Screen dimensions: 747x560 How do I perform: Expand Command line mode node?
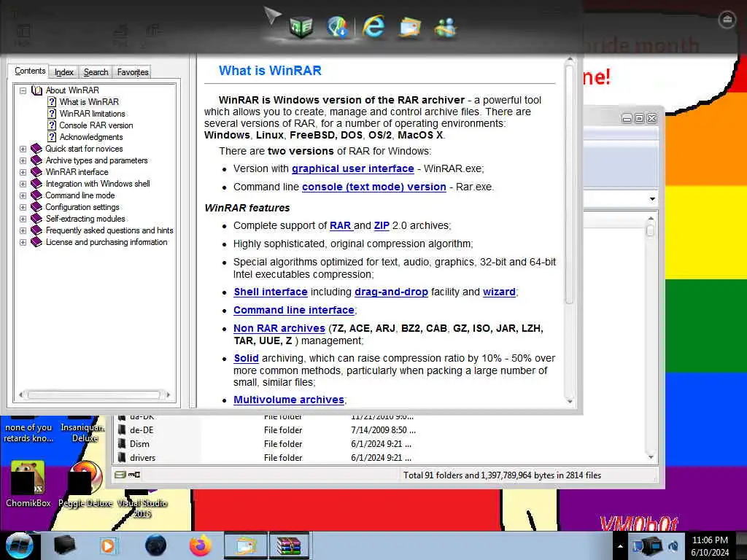pyautogui.click(x=23, y=195)
